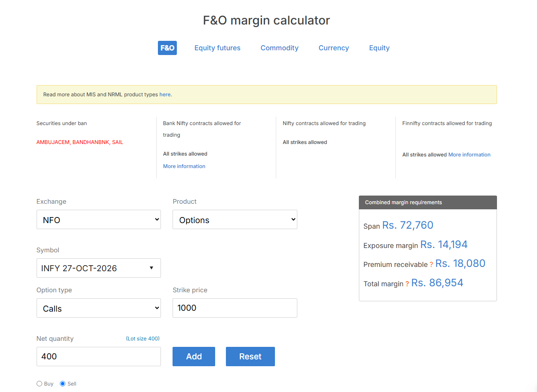Click the 'here' link about MIS and NRML

click(x=165, y=95)
